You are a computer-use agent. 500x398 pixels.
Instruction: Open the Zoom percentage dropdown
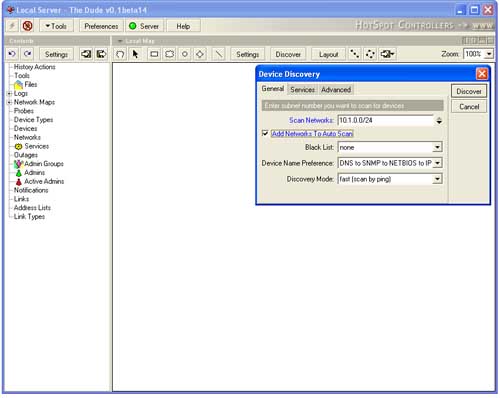(489, 54)
